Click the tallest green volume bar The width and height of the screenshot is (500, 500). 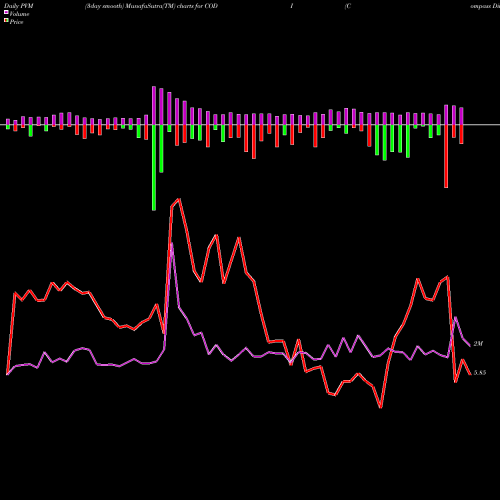click(x=154, y=167)
